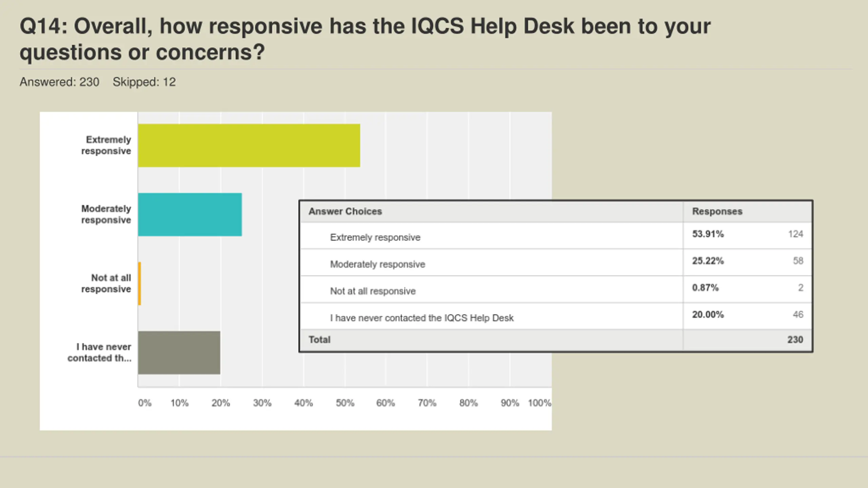Image resolution: width=868 pixels, height=488 pixels.
Task: Click the gray never contacted bar
Action: point(179,352)
